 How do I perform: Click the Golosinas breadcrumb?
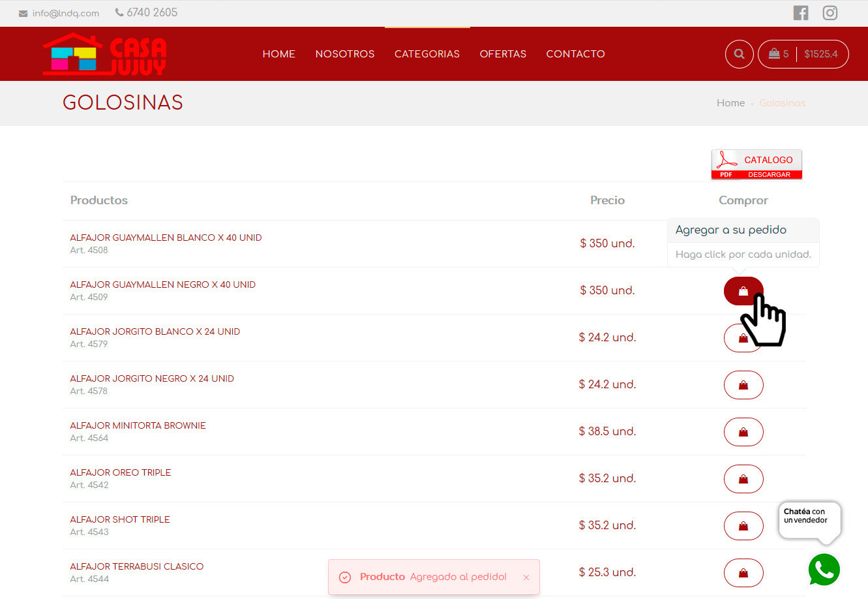pyautogui.click(x=783, y=103)
